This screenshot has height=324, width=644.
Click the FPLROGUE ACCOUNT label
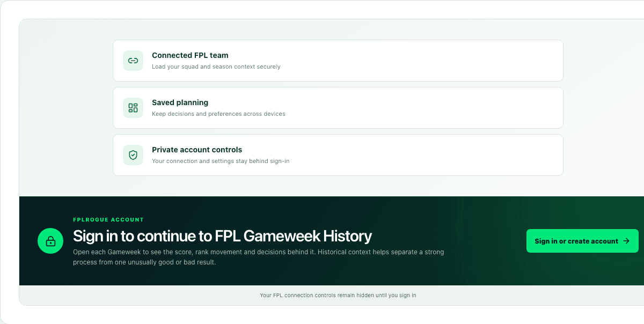click(x=108, y=220)
